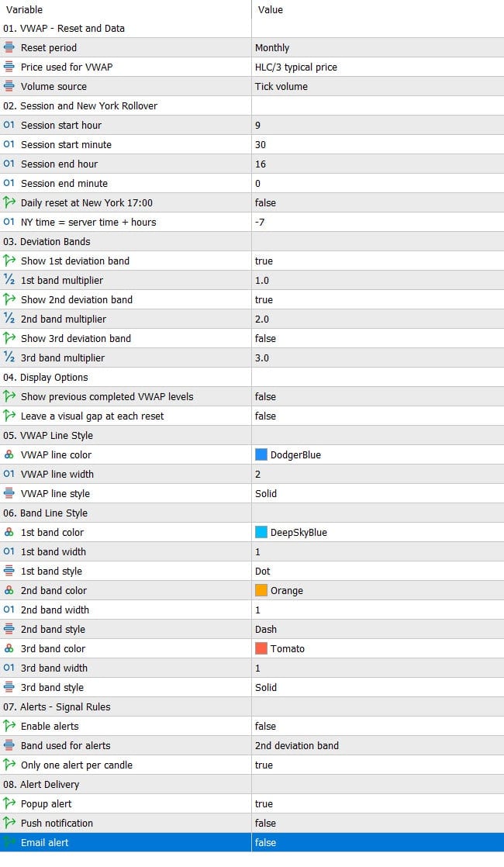
Task: Open the Reset period Monthly value dropdown
Action: 378,47
